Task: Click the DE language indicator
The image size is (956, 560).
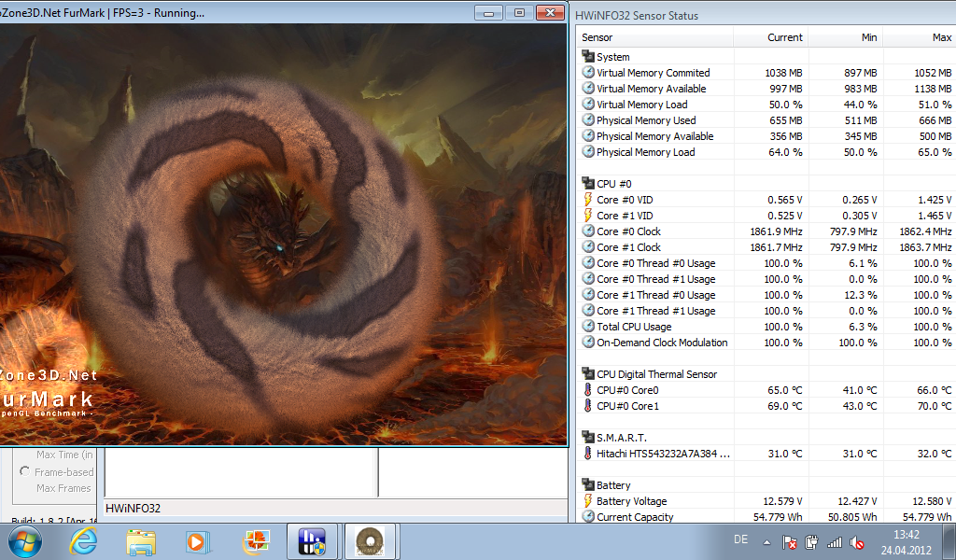Action: coord(740,539)
